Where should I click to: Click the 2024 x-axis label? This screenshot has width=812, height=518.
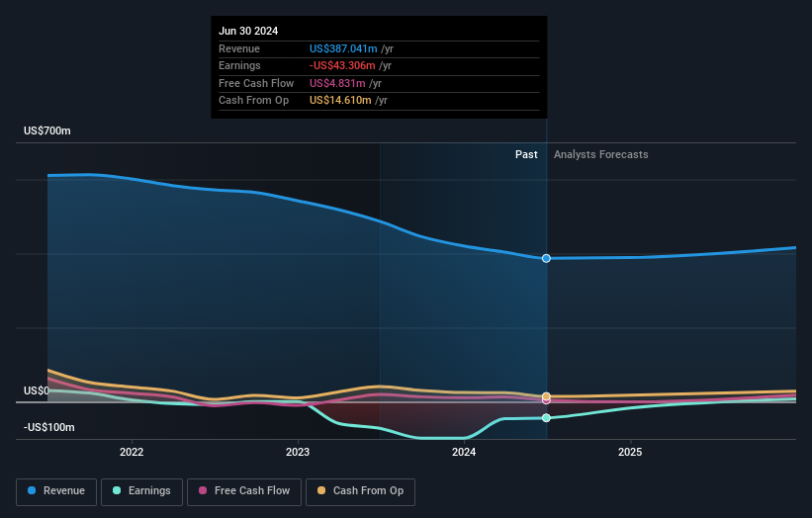click(x=464, y=453)
